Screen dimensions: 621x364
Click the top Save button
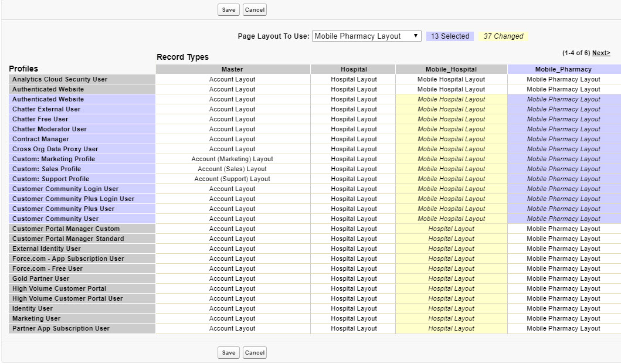[229, 9]
